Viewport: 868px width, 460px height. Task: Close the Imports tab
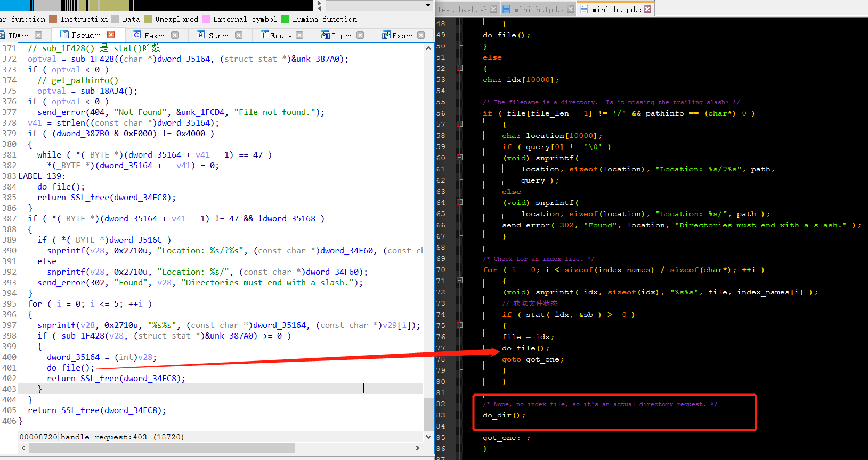coord(360,35)
